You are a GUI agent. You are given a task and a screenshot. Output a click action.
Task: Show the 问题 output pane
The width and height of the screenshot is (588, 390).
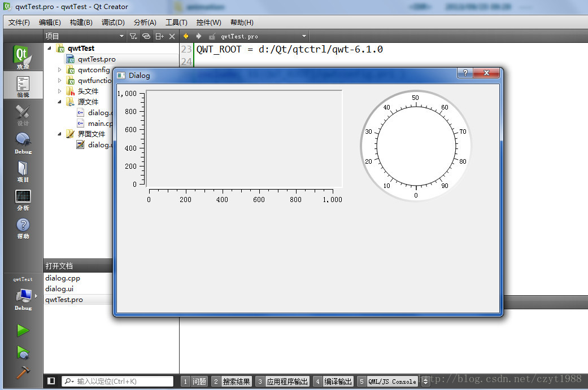pos(194,382)
